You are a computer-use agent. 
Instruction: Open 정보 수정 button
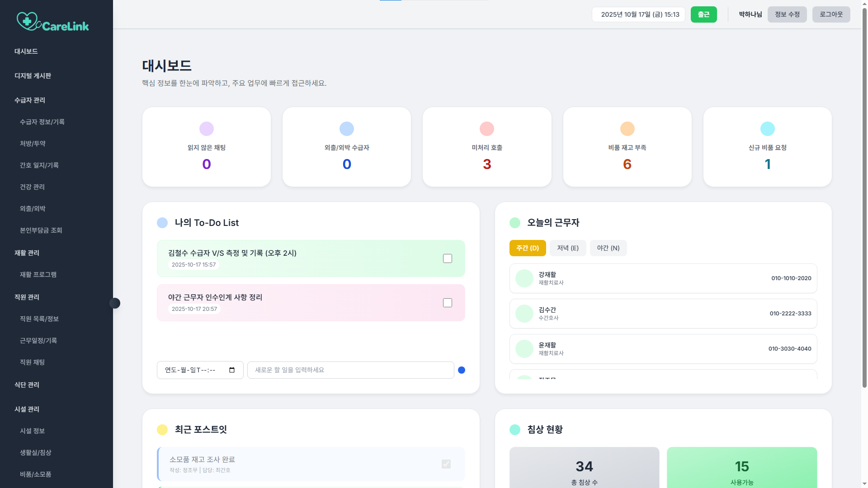tap(787, 14)
